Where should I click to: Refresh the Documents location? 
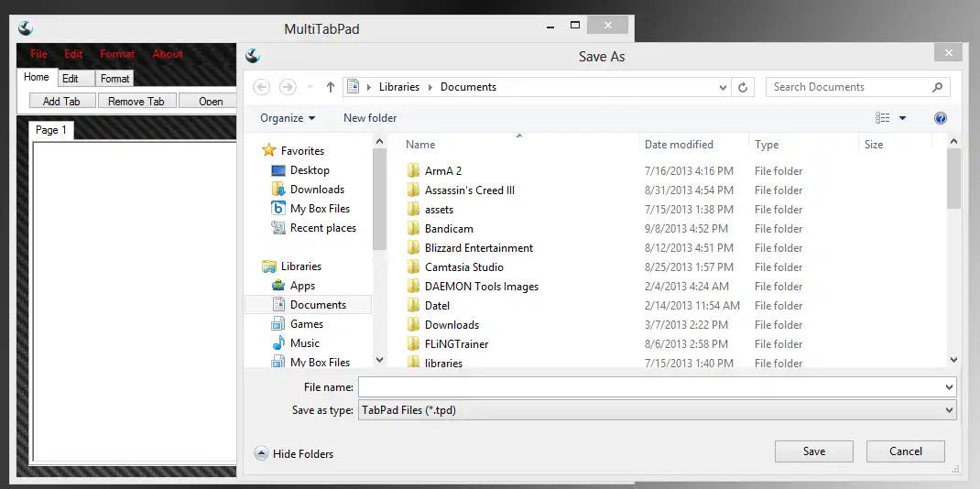pyautogui.click(x=743, y=87)
